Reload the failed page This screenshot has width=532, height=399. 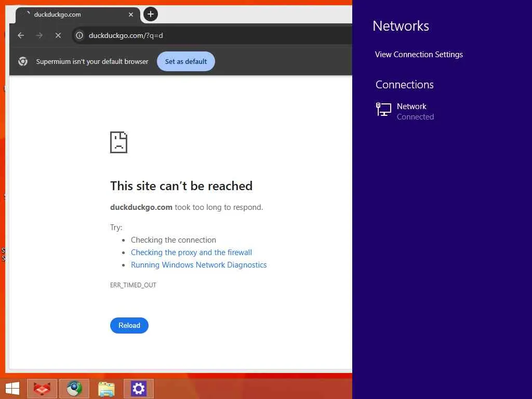point(129,325)
